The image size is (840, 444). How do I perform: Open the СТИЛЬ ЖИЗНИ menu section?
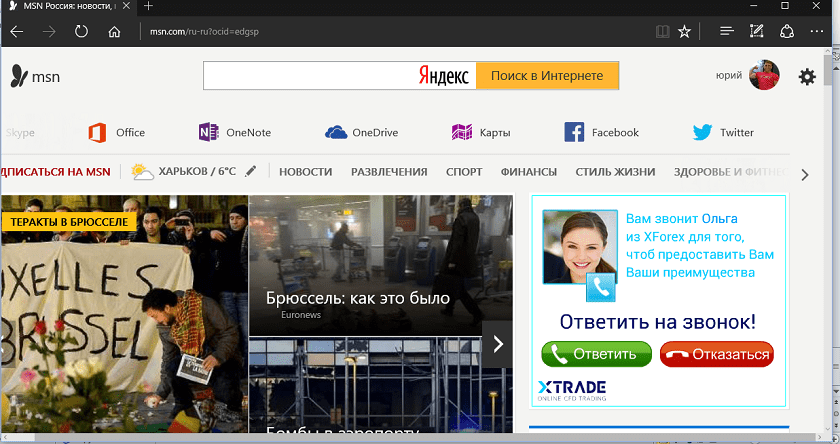coord(615,172)
